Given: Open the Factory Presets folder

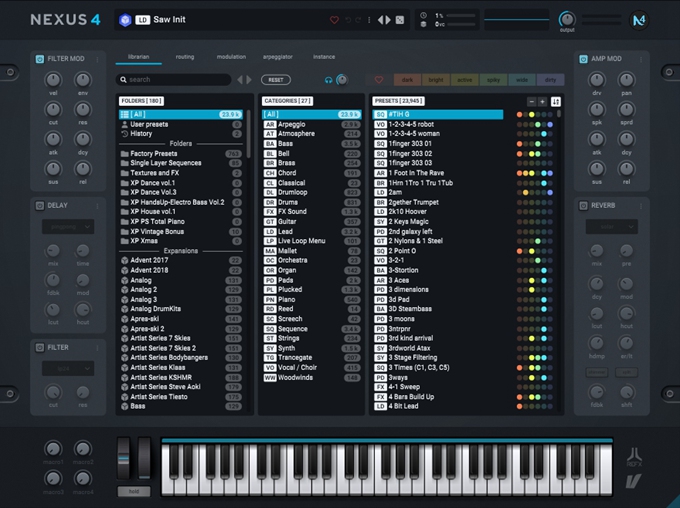Looking at the screenshot, I should coord(181,154).
